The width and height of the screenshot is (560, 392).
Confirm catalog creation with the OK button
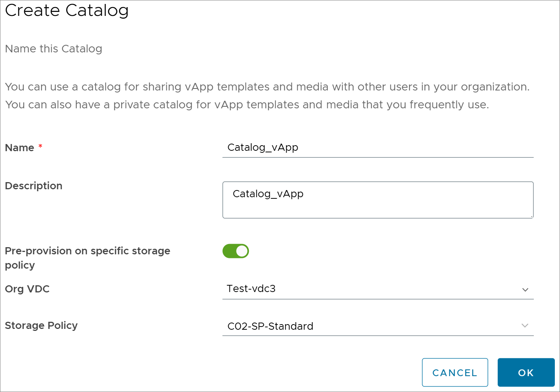click(526, 373)
